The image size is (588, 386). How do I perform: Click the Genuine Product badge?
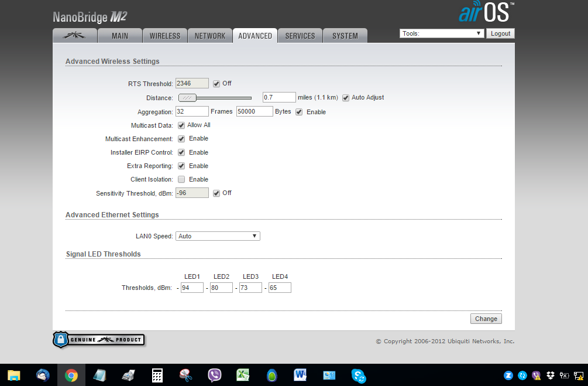click(99, 340)
